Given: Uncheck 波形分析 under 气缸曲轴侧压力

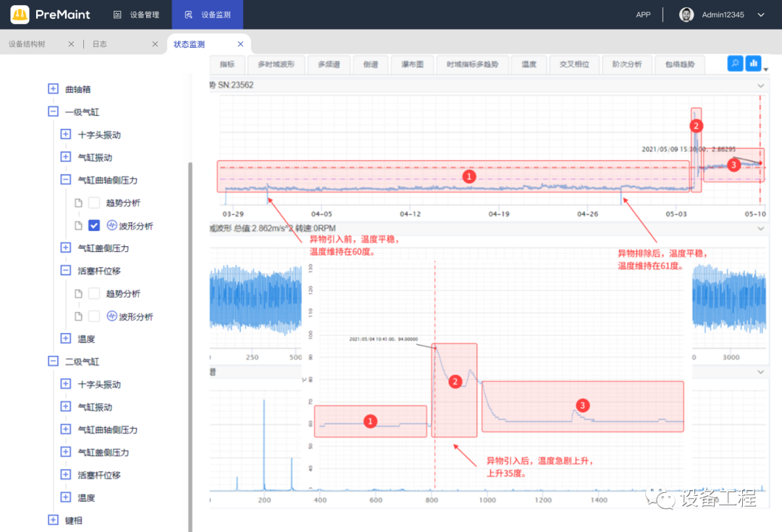Looking at the screenshot, I should click(x=94, y=226).
